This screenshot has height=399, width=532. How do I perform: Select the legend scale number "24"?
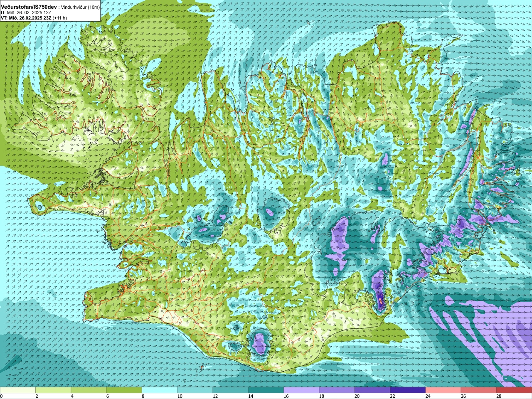(428, 396)
